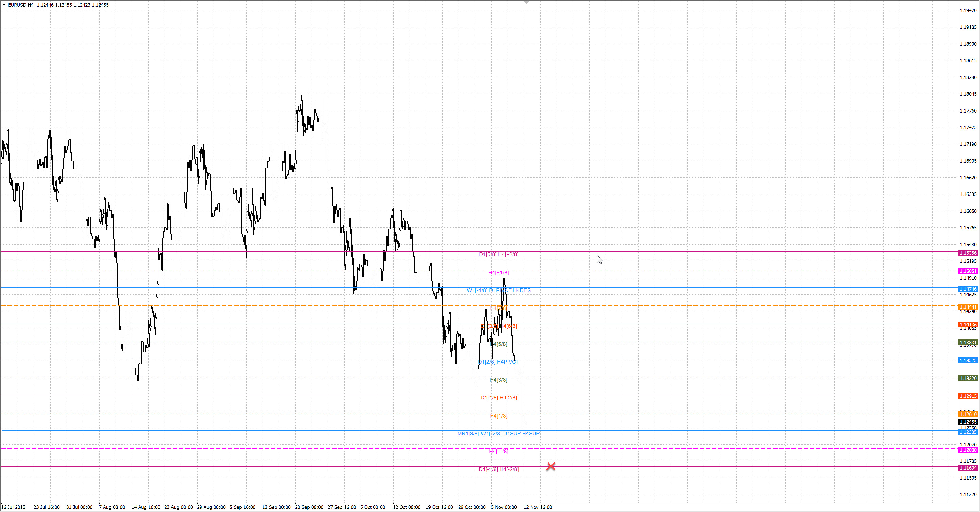
Task: Select the orange 1.12610 price tag
Action: [968, 414]
